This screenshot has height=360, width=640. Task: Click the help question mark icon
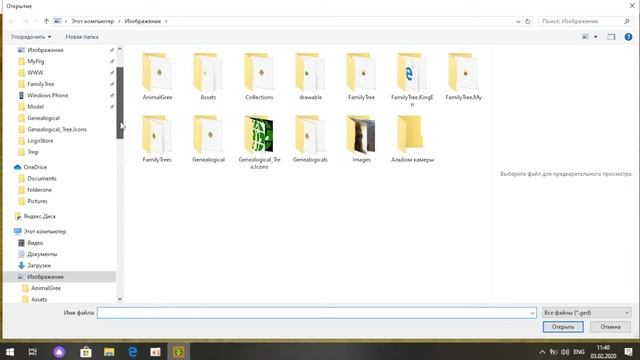(628, 37)
